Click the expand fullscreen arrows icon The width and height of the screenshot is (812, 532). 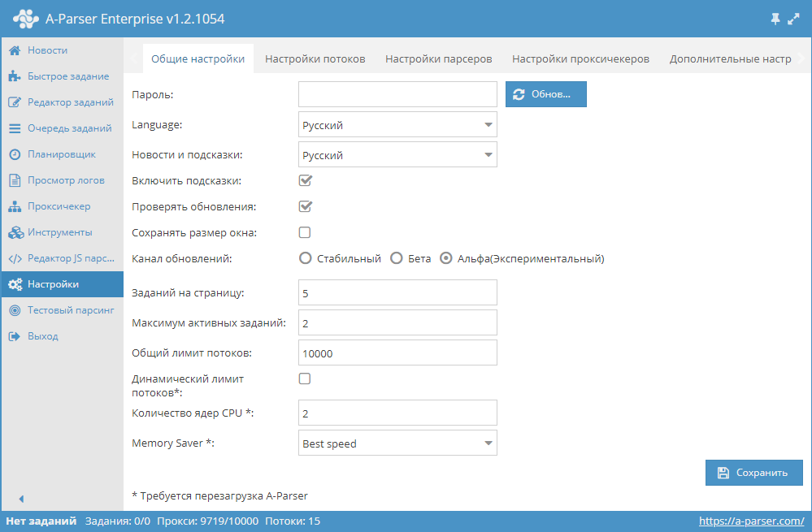pos(793,19)
